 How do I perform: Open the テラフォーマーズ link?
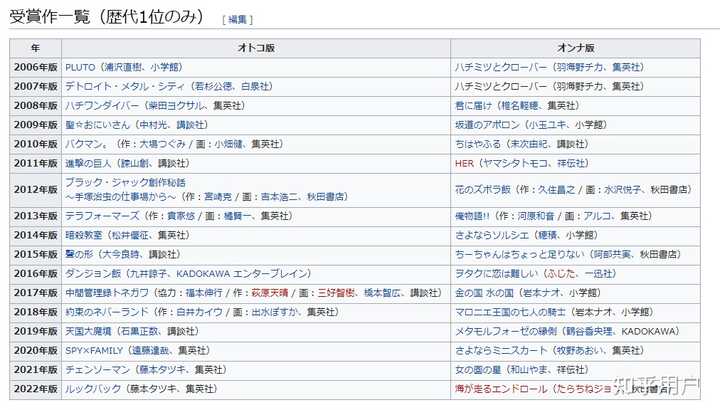tap(102, 216)
